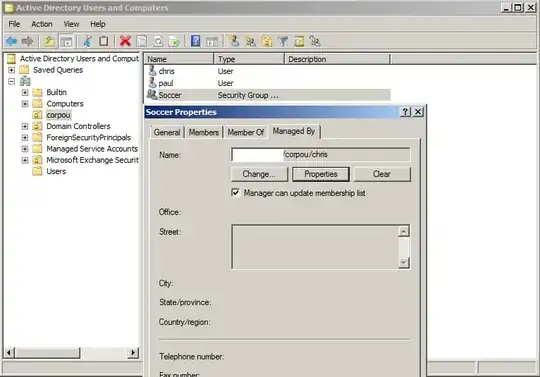Switch to the General tab
The width and height of the screenshot is (540, 377).
click(167, 132)
